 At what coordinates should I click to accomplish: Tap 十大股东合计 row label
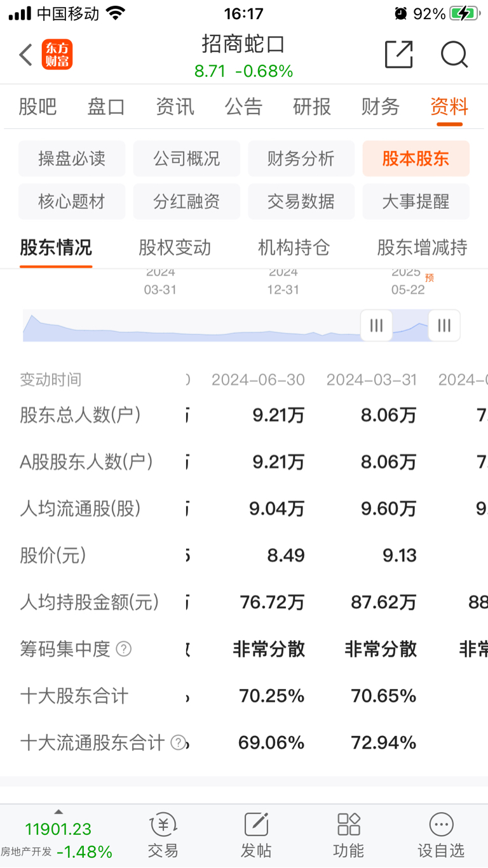tap(74, 696)
